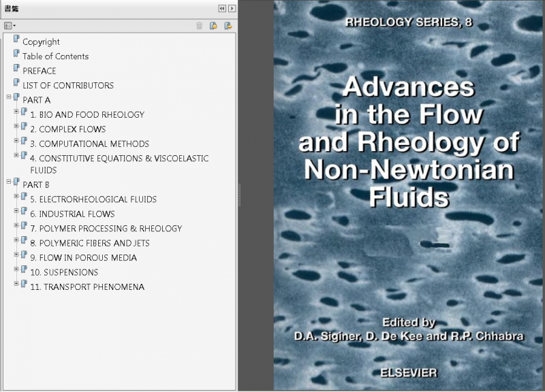Go to 6. INDUSTRIAL FLOWS bookmark

coord(73,214)
